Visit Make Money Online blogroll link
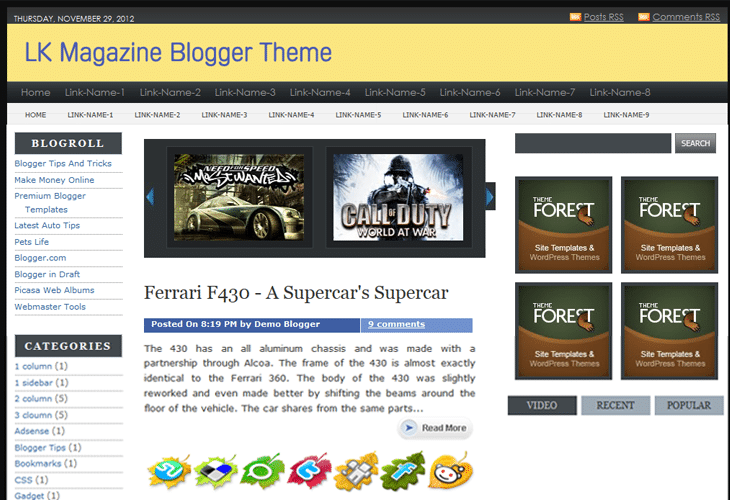Viewport: 730px width, 500px height. coord(54,180)
